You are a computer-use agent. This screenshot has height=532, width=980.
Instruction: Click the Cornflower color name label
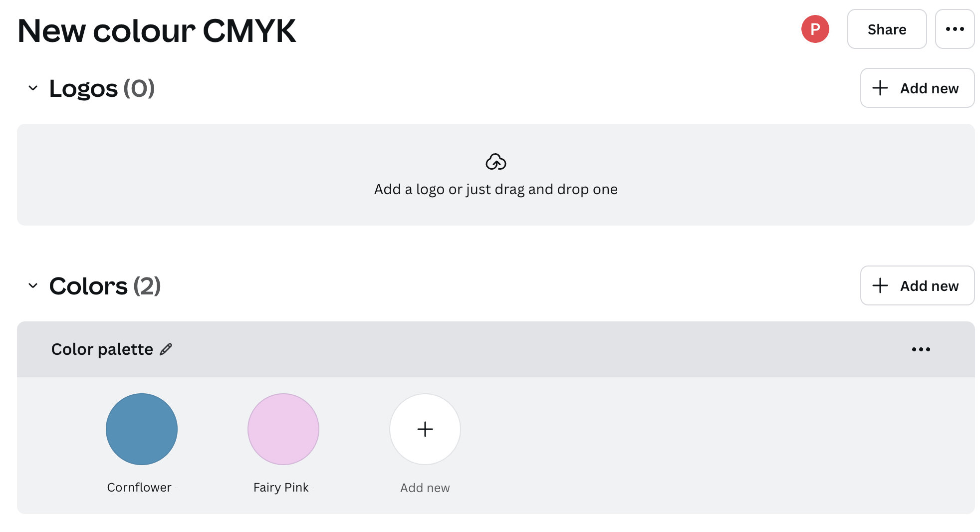139,487
